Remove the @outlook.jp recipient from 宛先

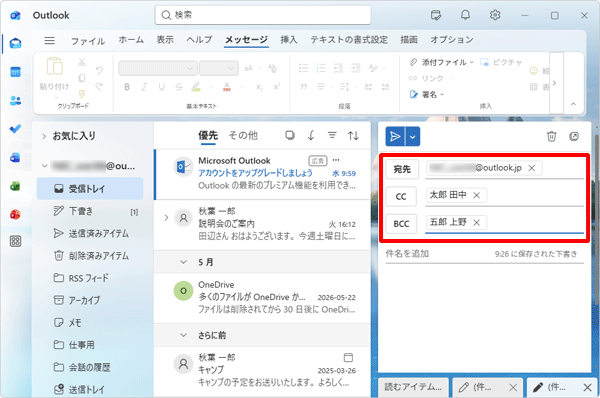(x=532, y=168)
